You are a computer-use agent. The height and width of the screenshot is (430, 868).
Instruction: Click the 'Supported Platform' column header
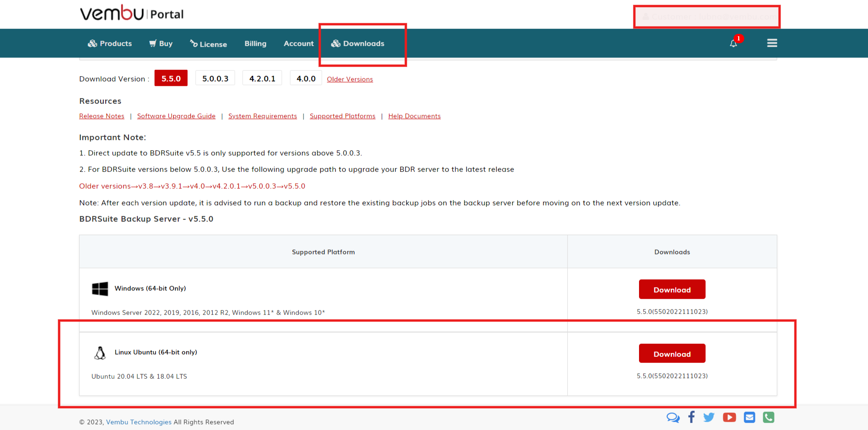click(323, 252)
